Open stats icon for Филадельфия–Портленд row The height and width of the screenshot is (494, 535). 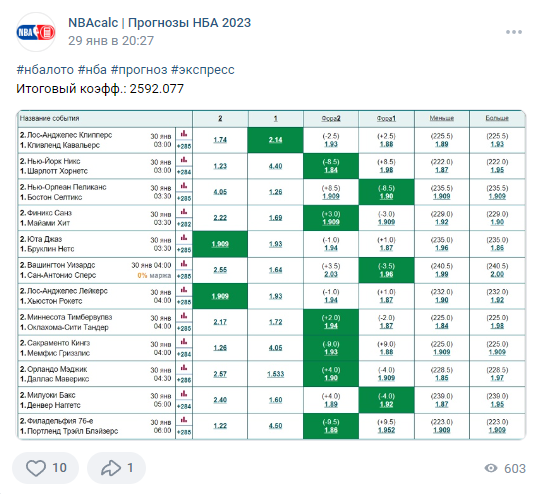tap(184, 420)
